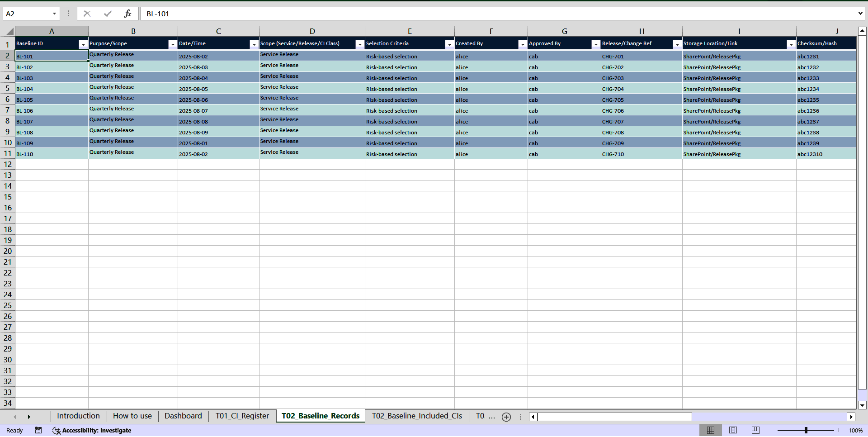The image size is (868, 437).
Task: Select column A header
Action: click(52, 31)
